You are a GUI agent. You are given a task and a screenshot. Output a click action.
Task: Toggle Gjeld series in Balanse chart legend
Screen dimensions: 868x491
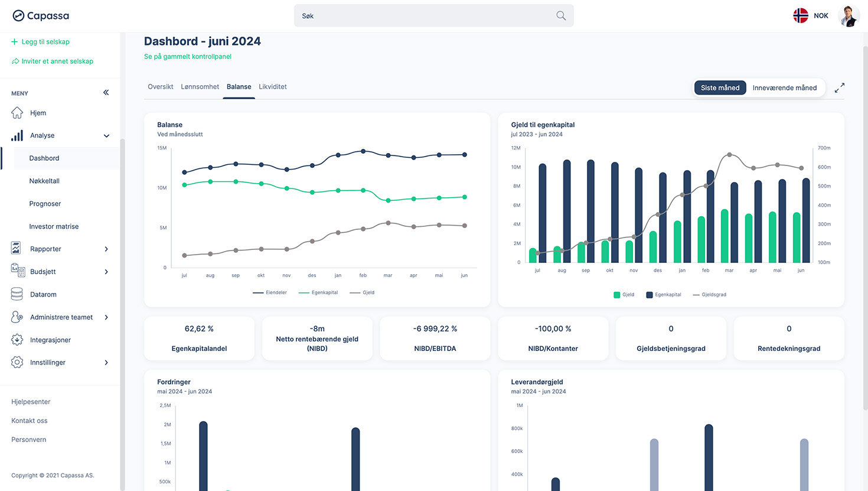click(x=362, y=292)
